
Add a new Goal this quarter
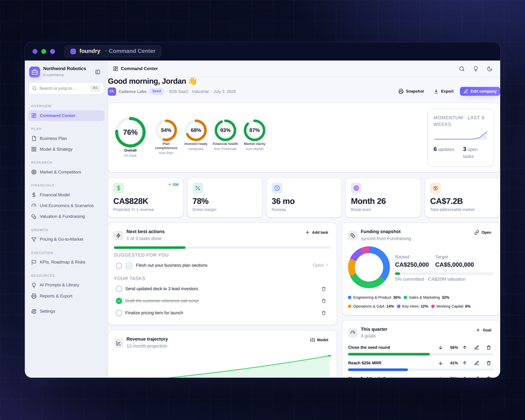tap(484, 330)
